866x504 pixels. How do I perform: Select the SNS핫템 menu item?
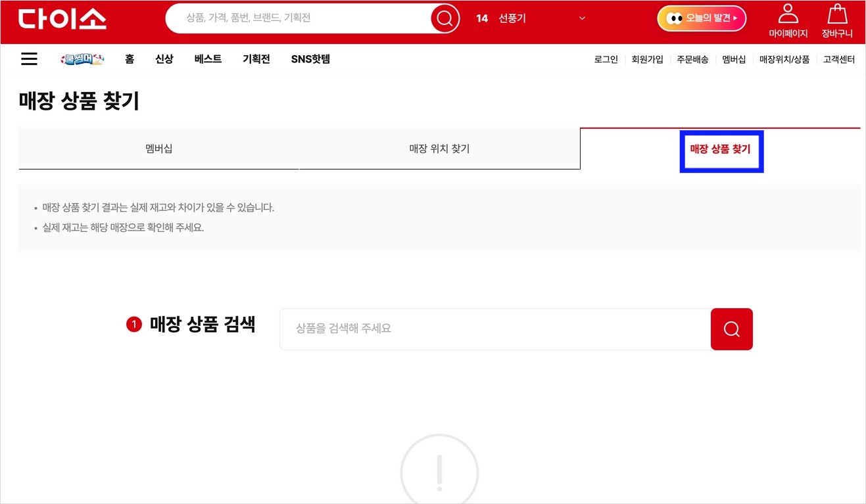click(310, 58)
